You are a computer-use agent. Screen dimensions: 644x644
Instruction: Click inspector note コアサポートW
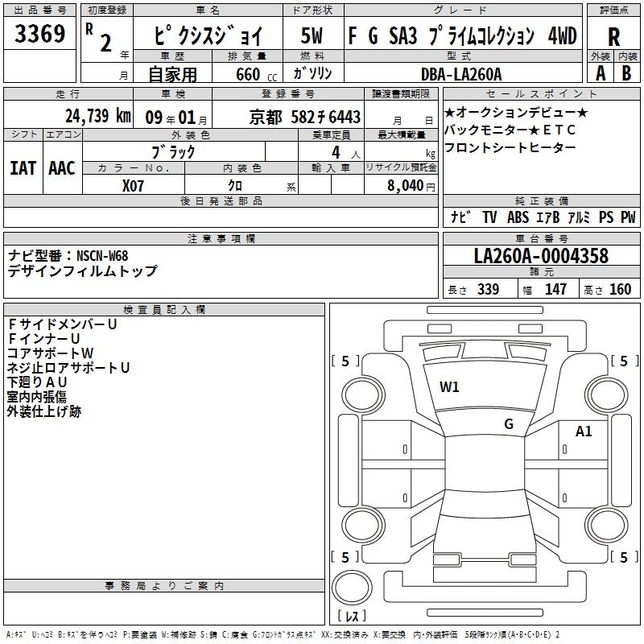tap(50, 353)
